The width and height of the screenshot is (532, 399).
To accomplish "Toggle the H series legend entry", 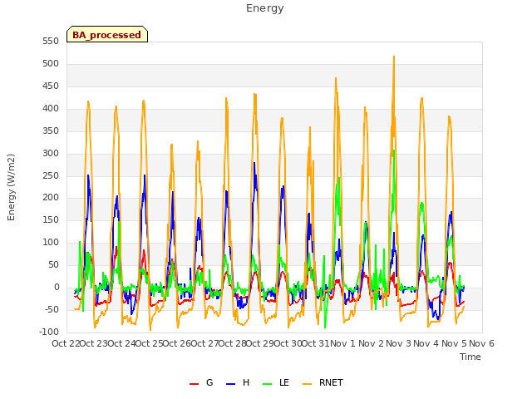I will click(238, 382).
